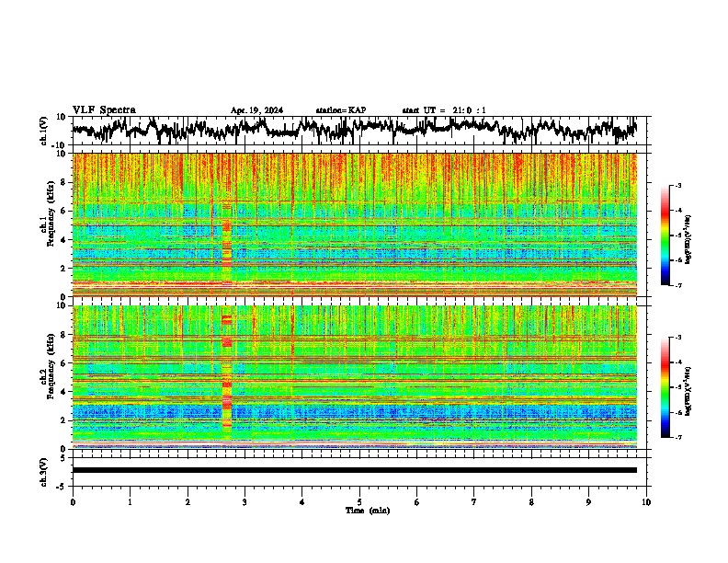Click the ch.2 colorbar log PSD label
The image size is (728, 563).
[x=688, y=391]
